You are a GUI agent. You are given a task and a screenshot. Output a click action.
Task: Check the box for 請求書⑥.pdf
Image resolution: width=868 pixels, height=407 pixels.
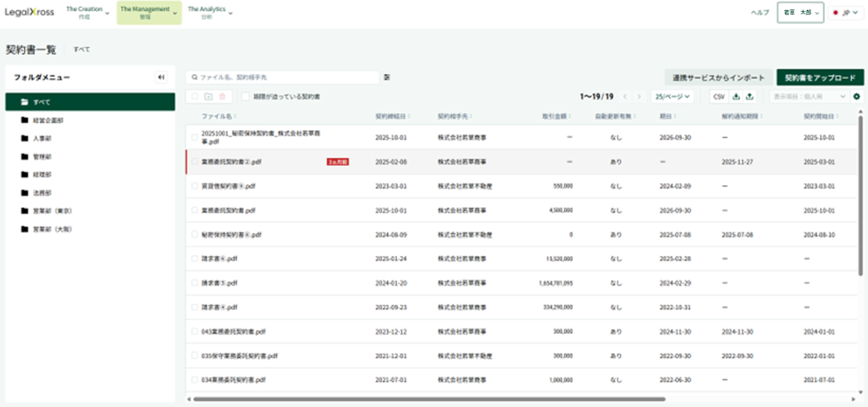(x=195, y=259)
